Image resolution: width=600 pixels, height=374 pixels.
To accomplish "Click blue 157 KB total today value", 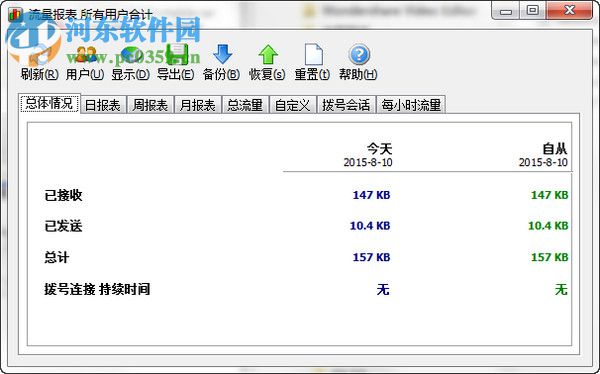I will pos(372,257).
